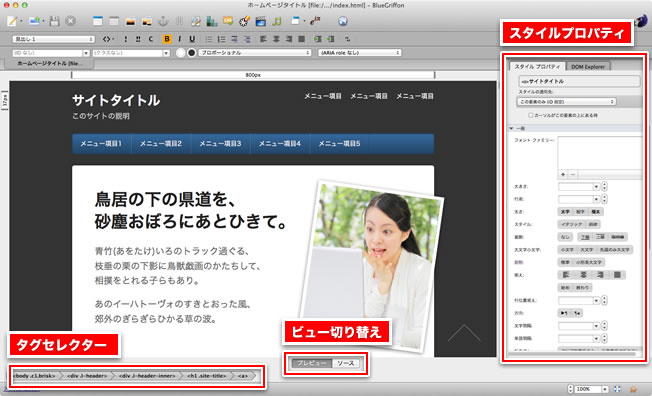Screen dimensions: 652x396
Task: Toggle underline formatting U button
Action: 192,39
